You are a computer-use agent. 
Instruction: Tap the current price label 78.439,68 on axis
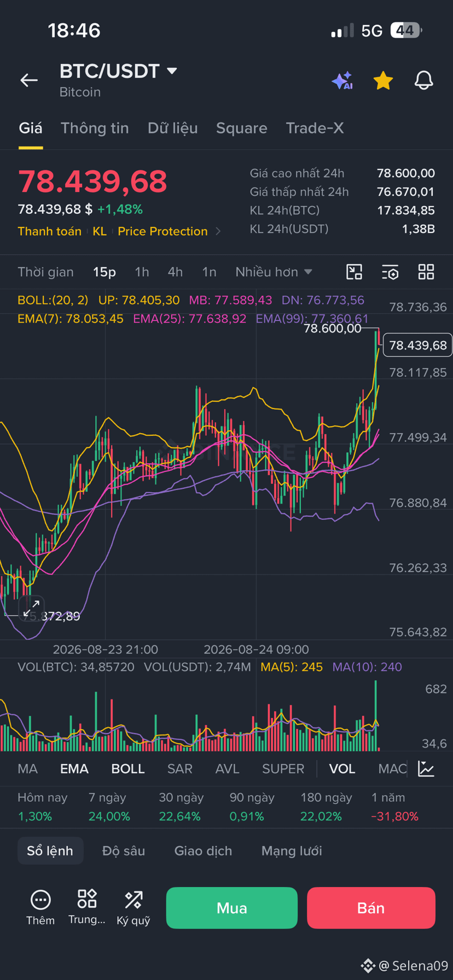click(x=417, y=345)
